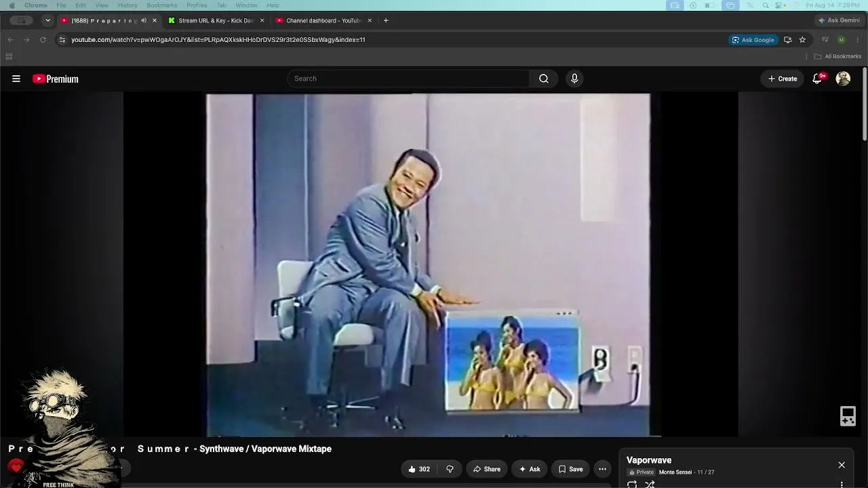Go forward one page
868x488 pixels.
26,39
